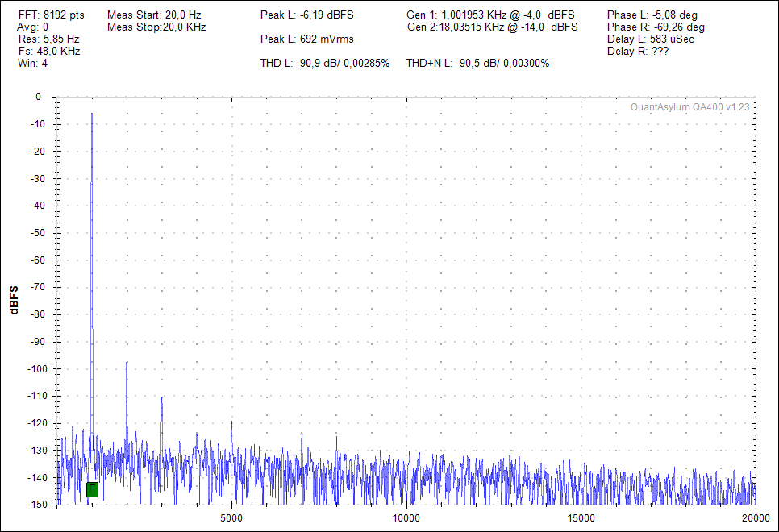Click the Win: 4 readout
The image size is (779, 532).
33,63
